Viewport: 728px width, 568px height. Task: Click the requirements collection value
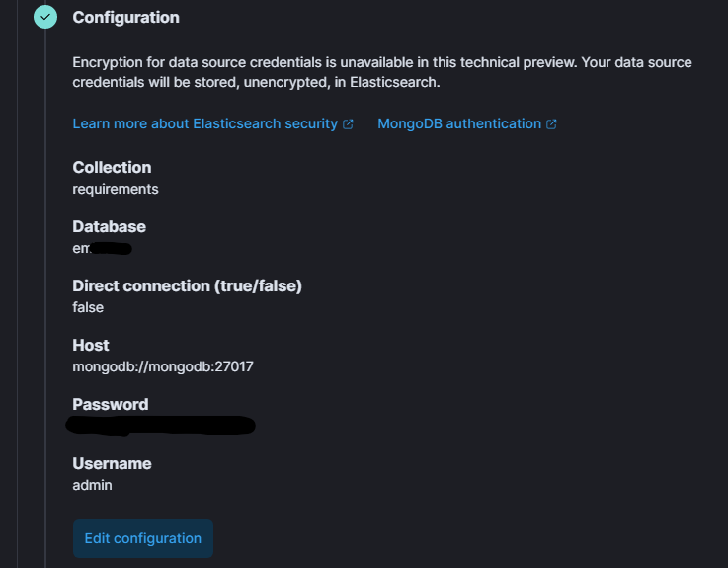(x=116, y=189)
